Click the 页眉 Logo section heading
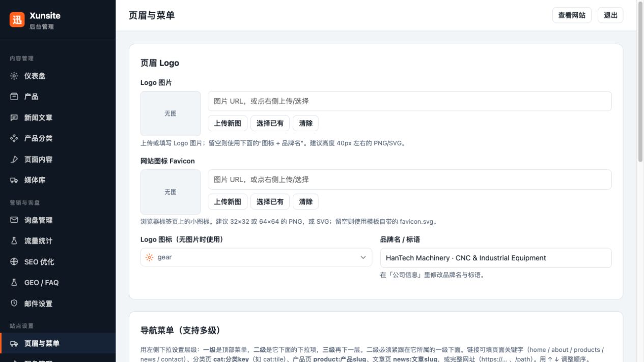This screenshot has height=362, width=644. click(160, 63)
